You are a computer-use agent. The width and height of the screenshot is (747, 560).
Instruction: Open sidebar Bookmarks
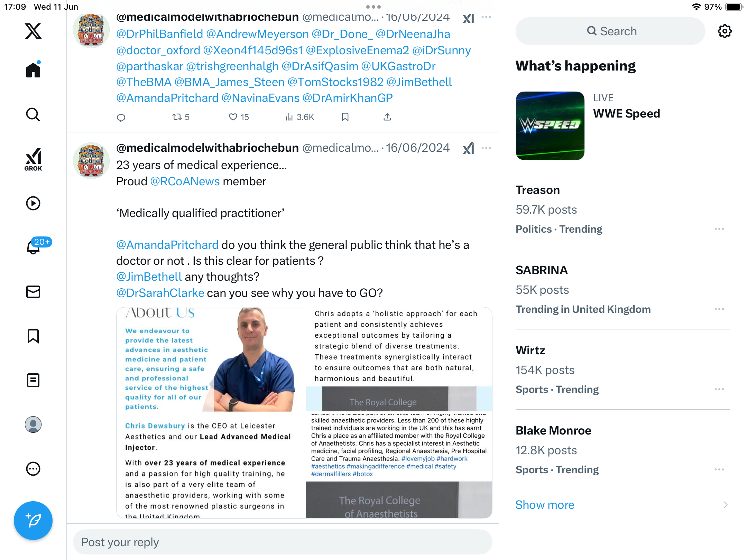[x=33, y=336]
